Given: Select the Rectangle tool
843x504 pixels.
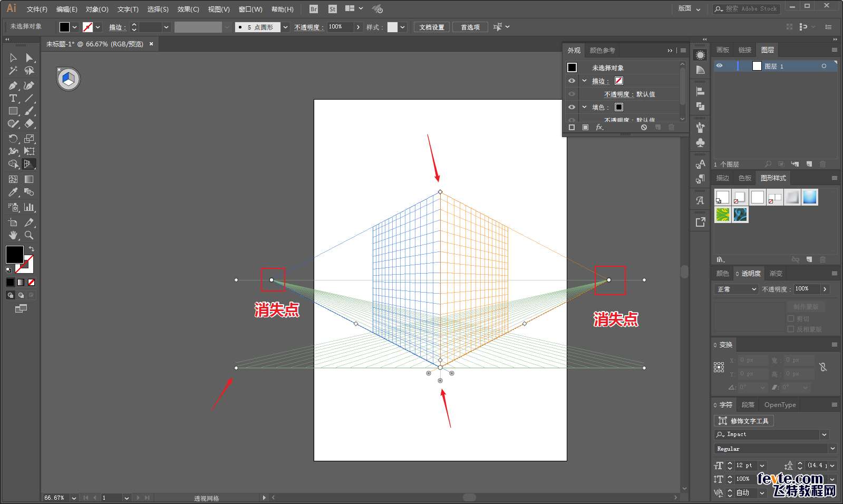Looking at the screenshot, I should pos(13,111).
